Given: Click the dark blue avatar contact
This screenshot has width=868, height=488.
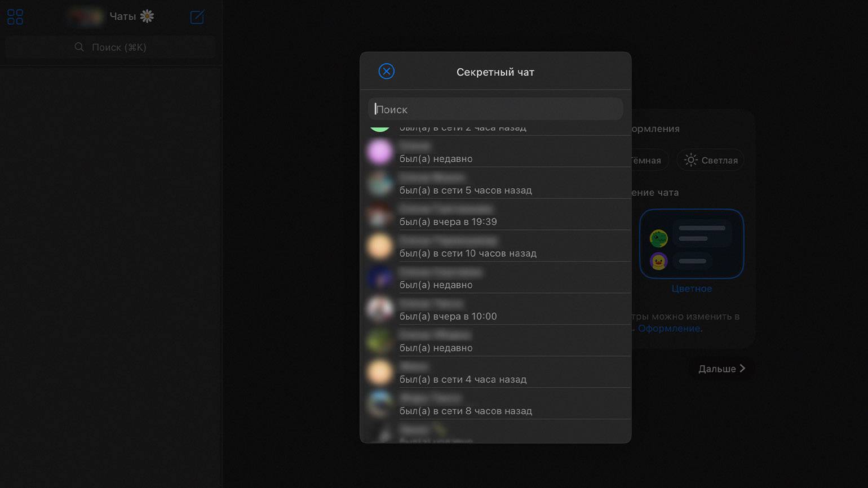Looking at the screenshot, I should click(380, 278).
